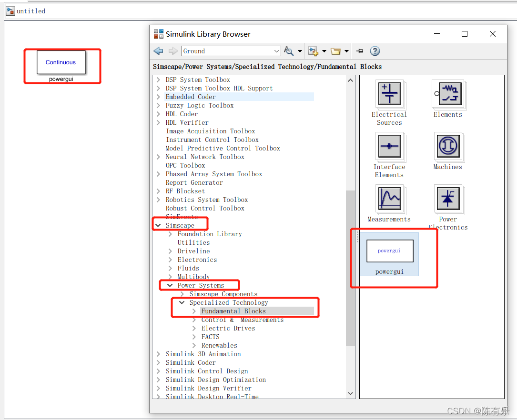Viewport: 517px width, 420px height.
Task: Select the Continuous powergui block in model
Action: [x=61, y=62]
